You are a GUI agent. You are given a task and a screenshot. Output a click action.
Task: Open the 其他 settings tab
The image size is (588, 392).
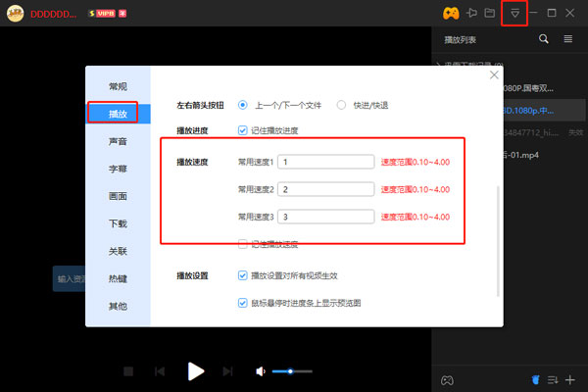pyautogui.click(x=118, y=306)
